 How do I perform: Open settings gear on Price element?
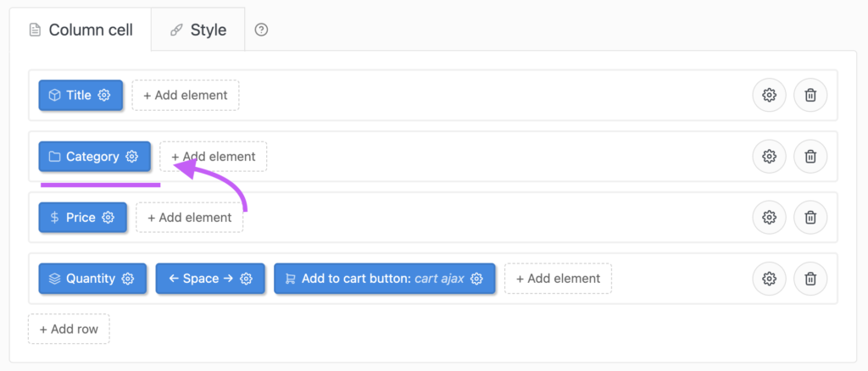(x=108, y=218)
